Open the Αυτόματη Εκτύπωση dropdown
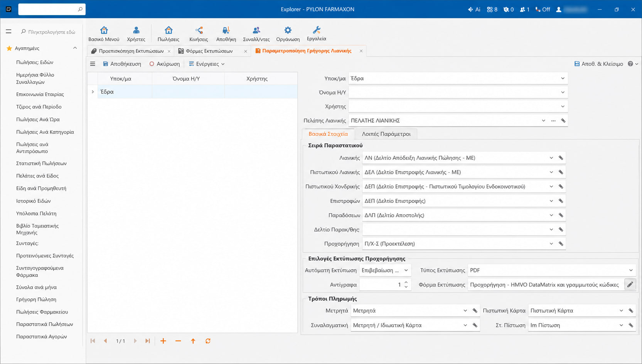This screenshot has width=642, height=364. click(406, 270)
